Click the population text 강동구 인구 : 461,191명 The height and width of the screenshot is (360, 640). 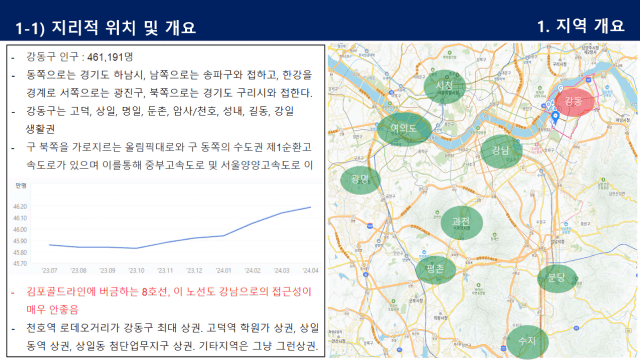click(x=80, y=57)
